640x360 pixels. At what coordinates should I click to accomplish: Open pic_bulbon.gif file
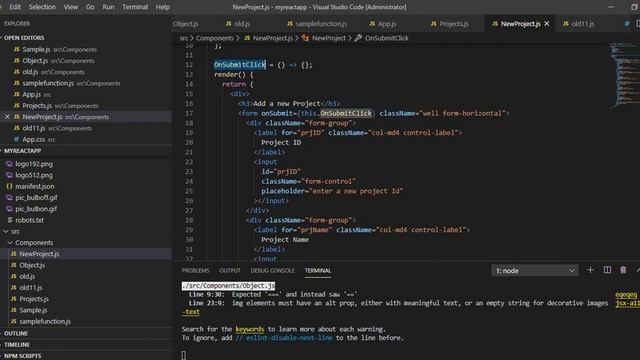click(x=36, y=209)
